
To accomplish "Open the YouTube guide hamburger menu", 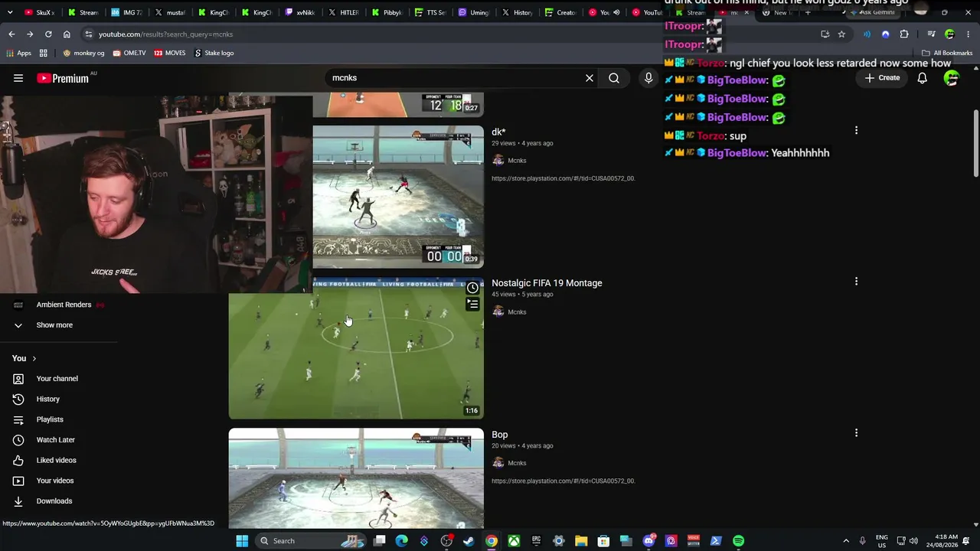I will 18,78.
